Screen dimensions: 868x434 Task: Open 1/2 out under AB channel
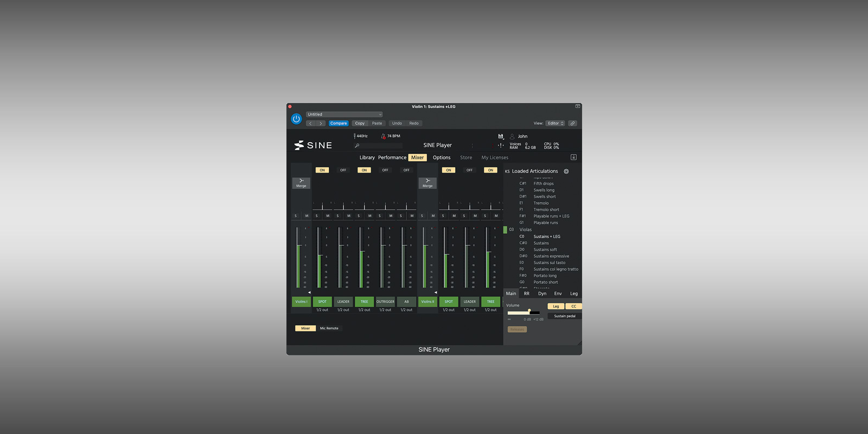(406, 310)
